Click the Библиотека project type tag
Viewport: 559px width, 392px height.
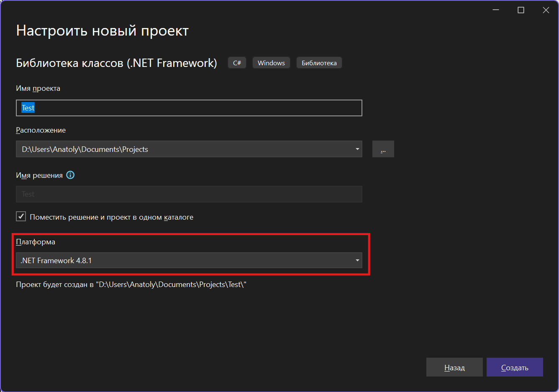point(319,62)
